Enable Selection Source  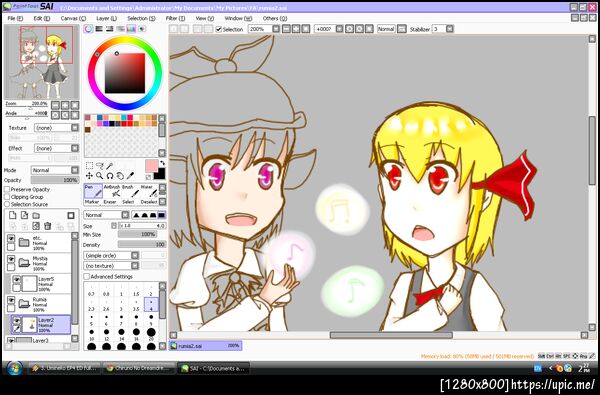(x=7, y=204)
